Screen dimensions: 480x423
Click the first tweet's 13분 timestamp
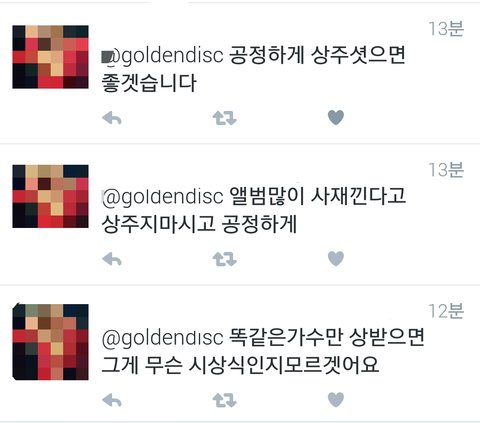point(446,29)
